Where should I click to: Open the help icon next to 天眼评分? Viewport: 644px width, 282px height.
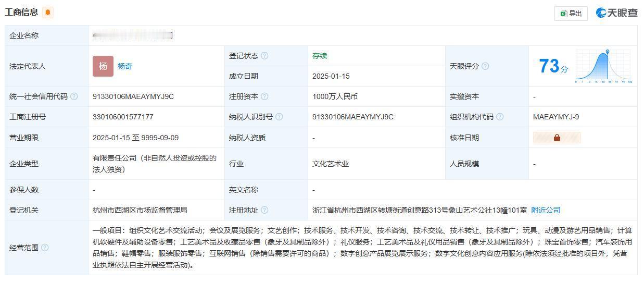485,66
